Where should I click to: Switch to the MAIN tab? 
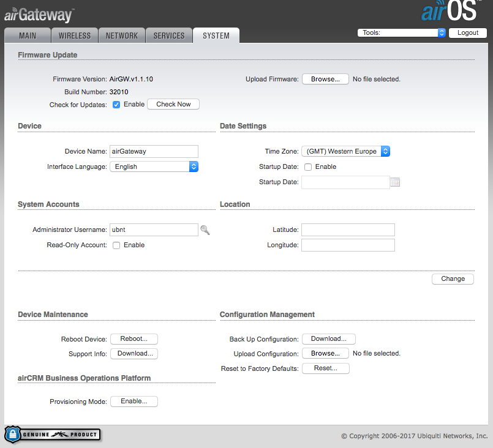28,35
